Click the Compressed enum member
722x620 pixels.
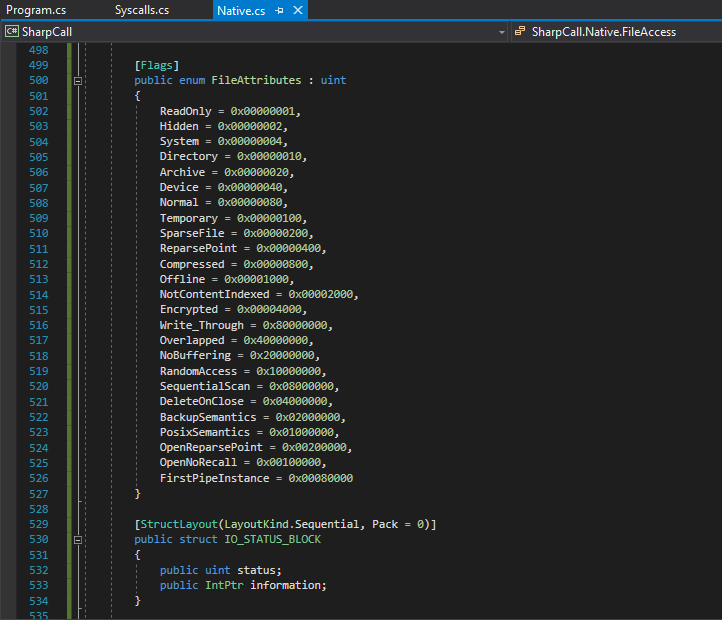[192, 264]
